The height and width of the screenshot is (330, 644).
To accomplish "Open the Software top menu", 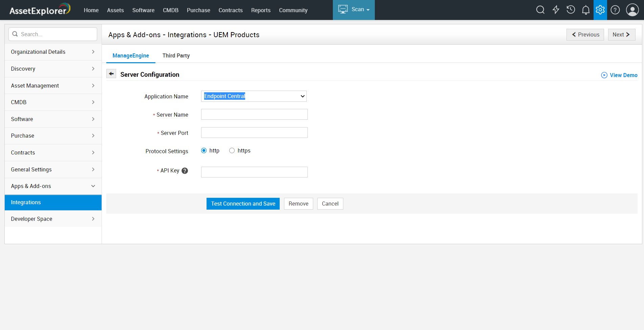I will [x=144, y=10].
